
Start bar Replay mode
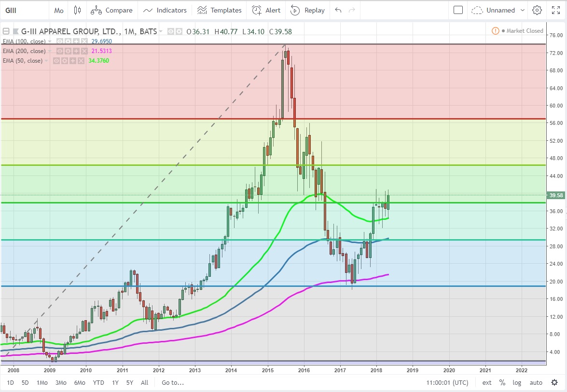pos(307,10)
